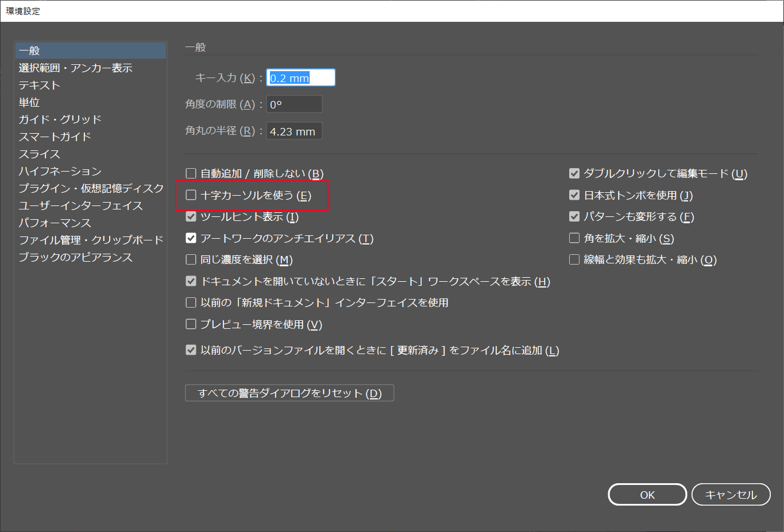Toggle ダブルクリックして編集モード checkbox

pos(574,173)
